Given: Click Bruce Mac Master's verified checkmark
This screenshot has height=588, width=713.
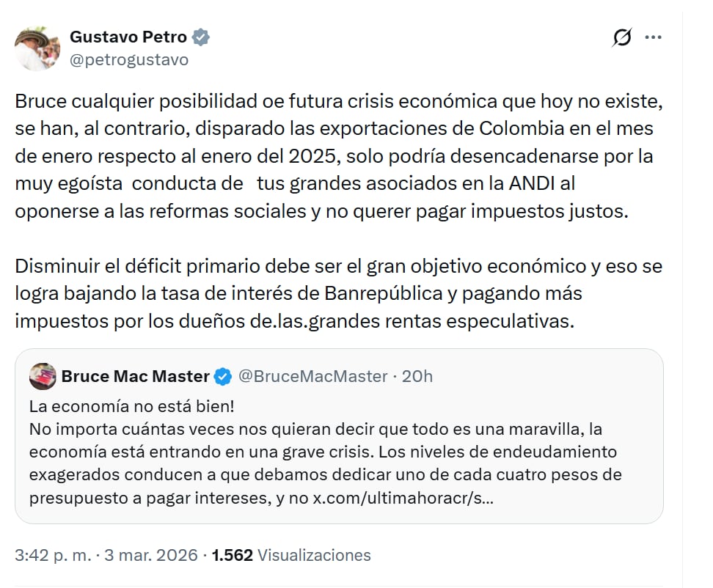Looking at the screenshot, I should [222, 375].
